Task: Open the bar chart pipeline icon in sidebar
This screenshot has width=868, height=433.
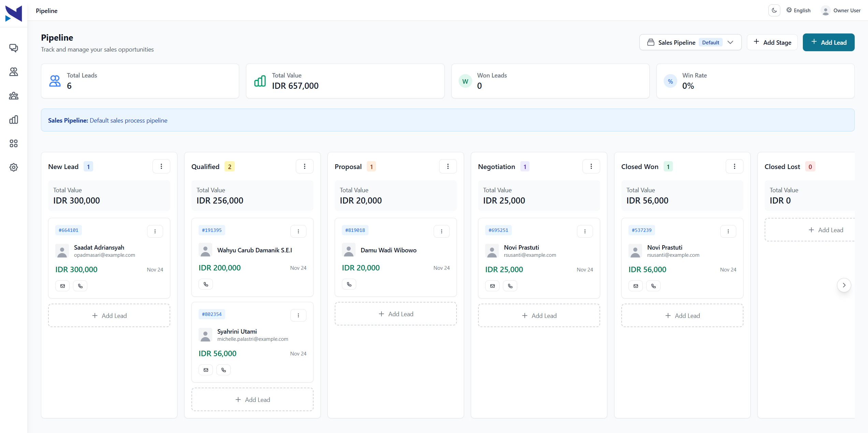Action: (x=14, y=120)
